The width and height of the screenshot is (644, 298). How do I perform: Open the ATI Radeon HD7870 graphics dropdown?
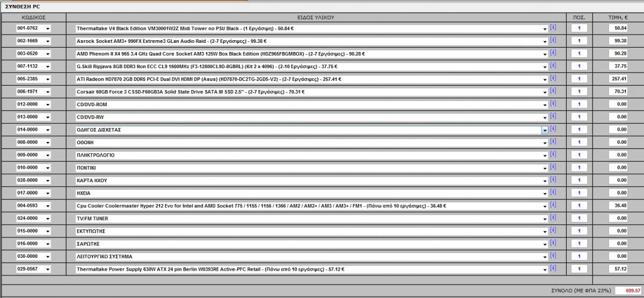pos(311,79)
